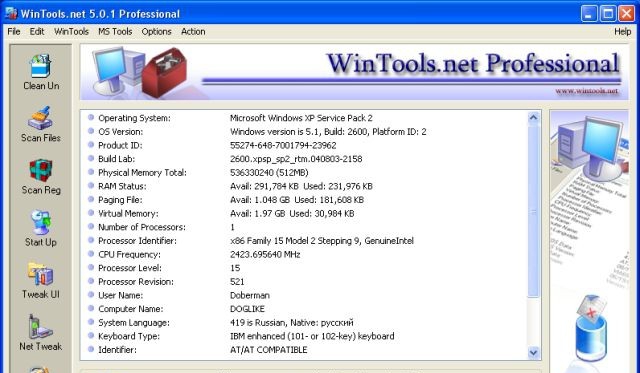Minimize the WinTools.net window
The height and width of the screenshot is (373, 640).
click(589, 13)
